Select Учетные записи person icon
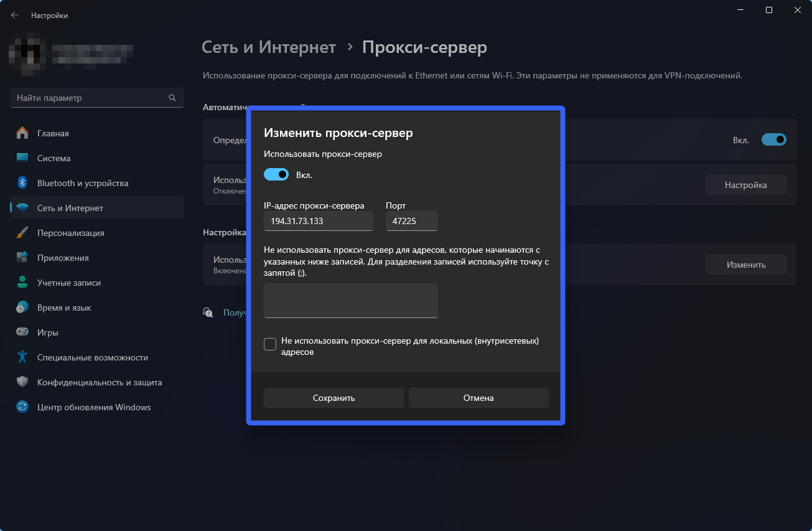 click(x=22, y=283)
